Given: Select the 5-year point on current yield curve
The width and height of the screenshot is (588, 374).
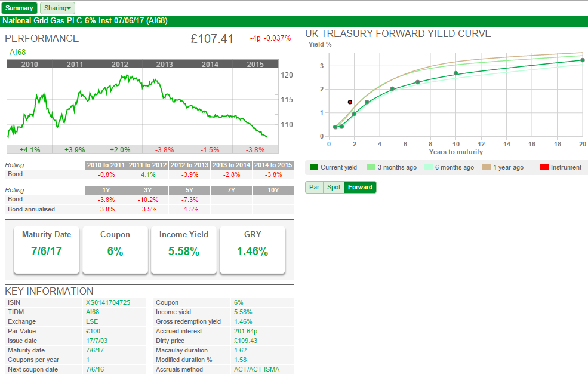Looking at the screenshot, I should (392, 89).
